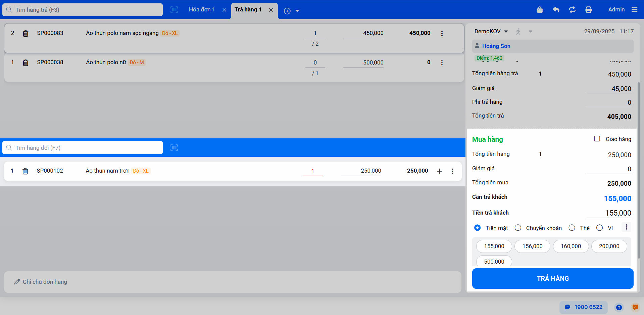The height and width of the screenshot is (315, 644).
Task: Open more options for SP000083 row
Action: pos(442,33)
